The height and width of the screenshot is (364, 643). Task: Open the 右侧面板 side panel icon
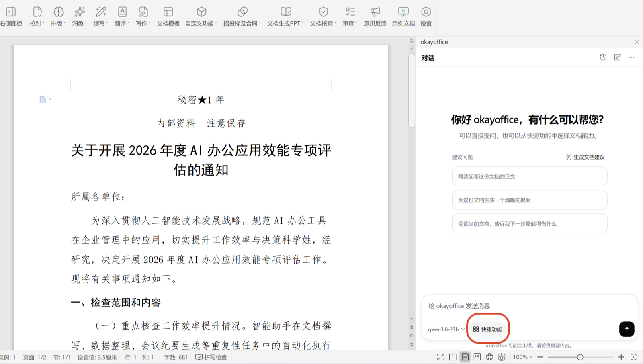click(11, 16)
